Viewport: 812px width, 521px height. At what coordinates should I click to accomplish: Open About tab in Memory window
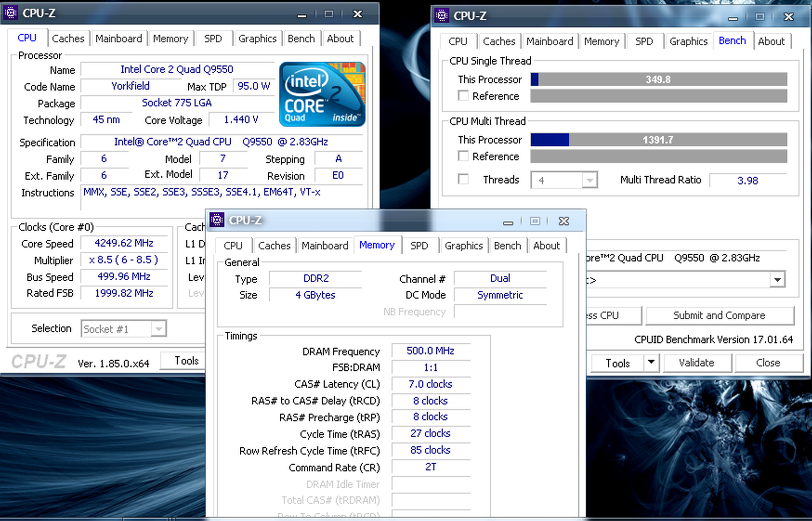(547, 246)
